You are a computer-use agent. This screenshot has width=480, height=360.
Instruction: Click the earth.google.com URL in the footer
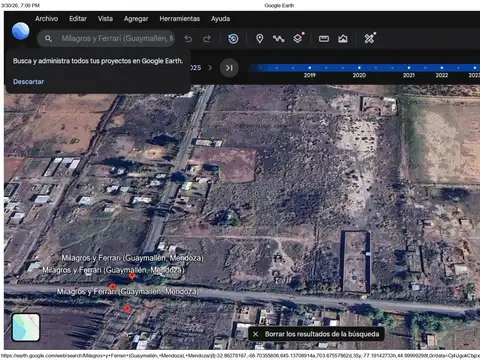(240, 356)
